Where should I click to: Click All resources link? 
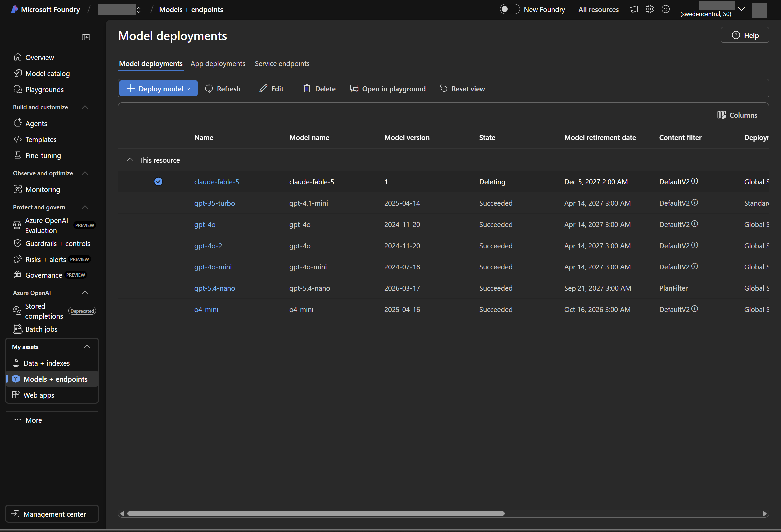click(x=599, y=9)
